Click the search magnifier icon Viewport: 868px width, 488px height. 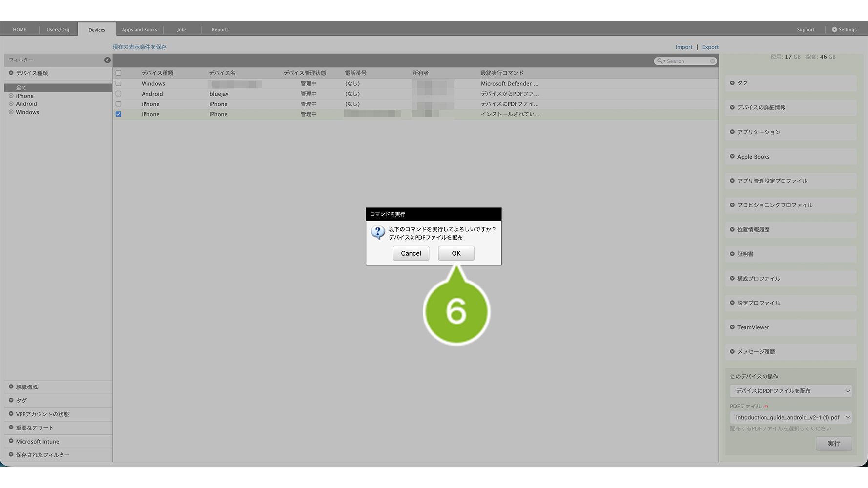(x=661, y=61)
